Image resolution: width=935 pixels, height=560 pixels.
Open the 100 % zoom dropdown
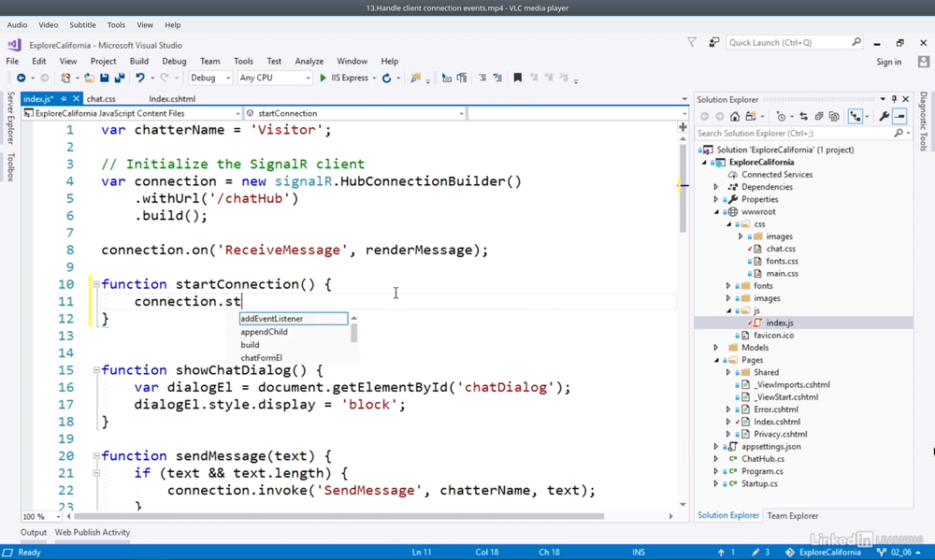42,516
